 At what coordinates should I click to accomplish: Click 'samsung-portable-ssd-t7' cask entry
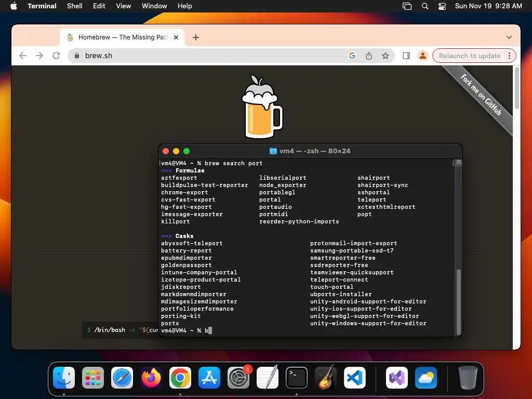tap(352, 251)
